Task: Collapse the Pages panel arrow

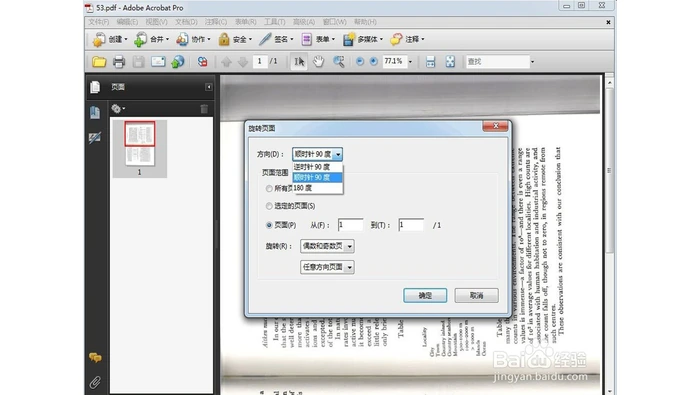Action: pos(208,87)
